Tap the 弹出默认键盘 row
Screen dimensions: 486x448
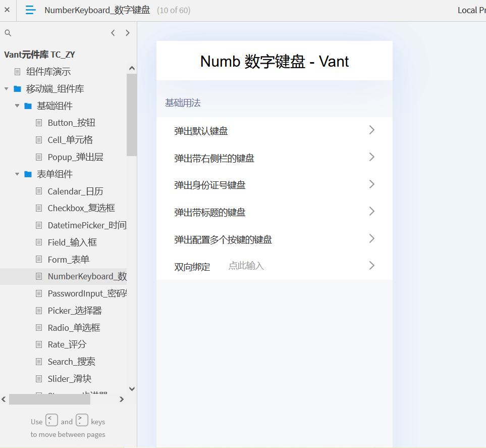(x=275, y=131)
